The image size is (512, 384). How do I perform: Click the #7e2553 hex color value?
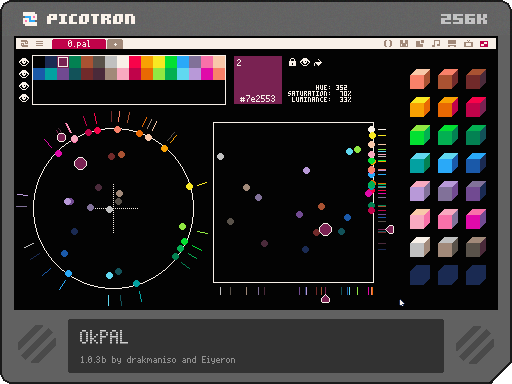[x=258, y=99]
